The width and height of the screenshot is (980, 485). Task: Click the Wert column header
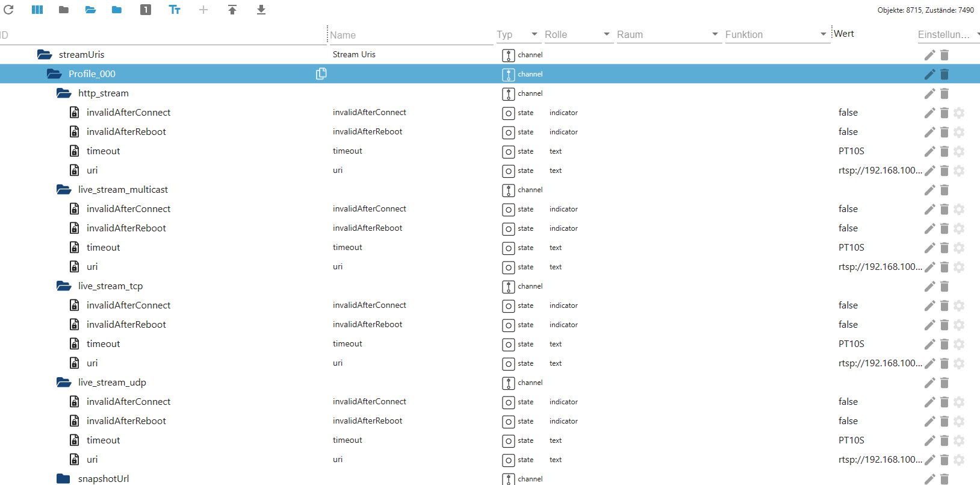(x=844, y=34)
